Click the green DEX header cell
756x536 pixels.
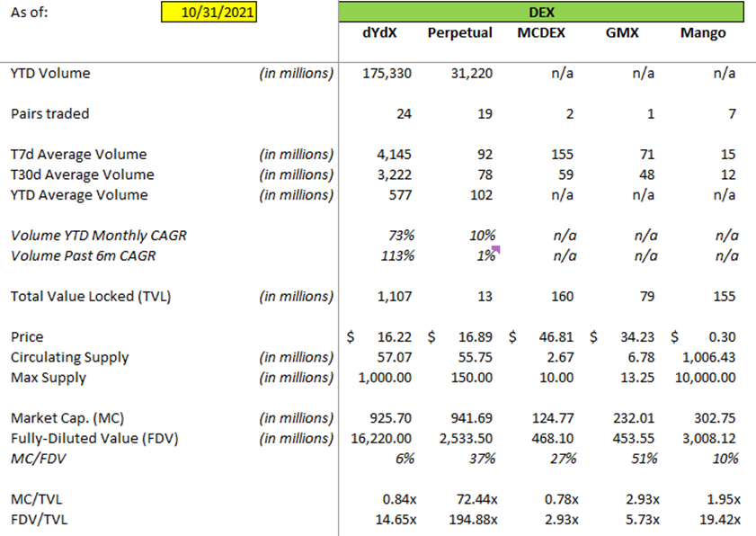(541, 12)
